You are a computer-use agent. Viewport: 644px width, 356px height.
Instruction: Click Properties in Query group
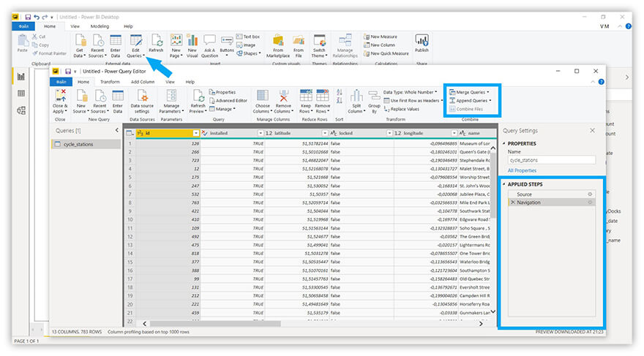(x=222, y=92)
